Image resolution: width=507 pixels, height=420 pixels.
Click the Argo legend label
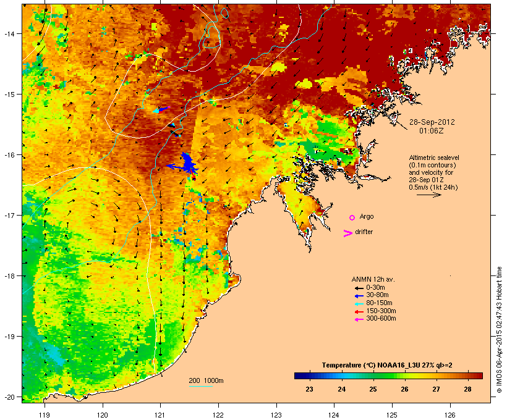[367, 216]
